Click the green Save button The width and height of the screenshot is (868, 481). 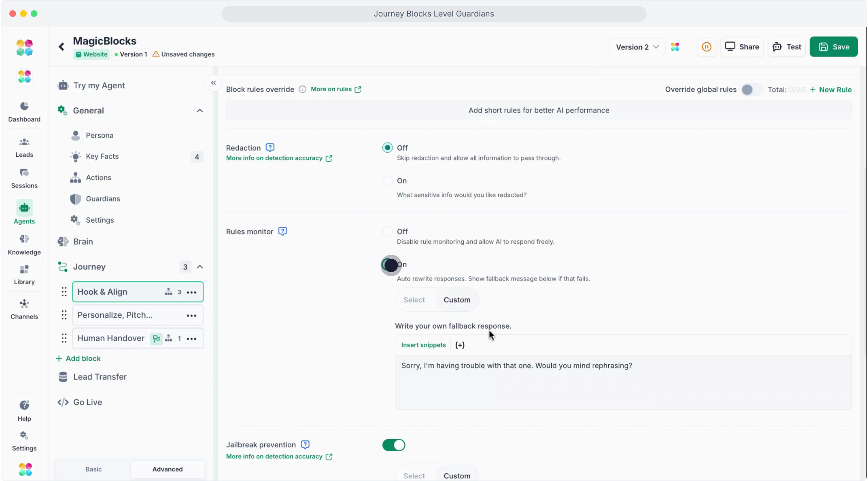[833, 47]
